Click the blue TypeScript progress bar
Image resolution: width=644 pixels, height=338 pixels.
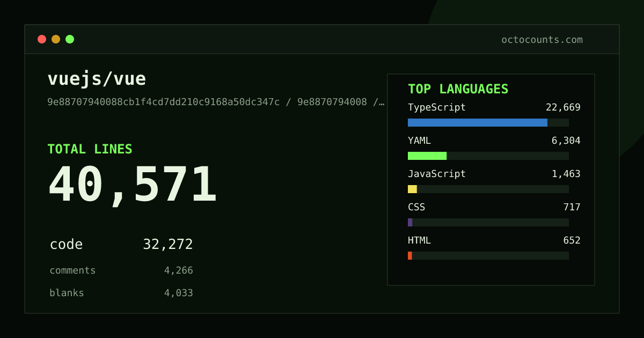tap(478, 122)
